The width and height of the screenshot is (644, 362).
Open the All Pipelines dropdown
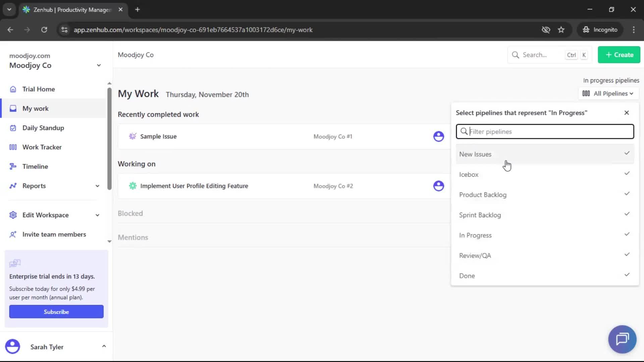point(608,94)
